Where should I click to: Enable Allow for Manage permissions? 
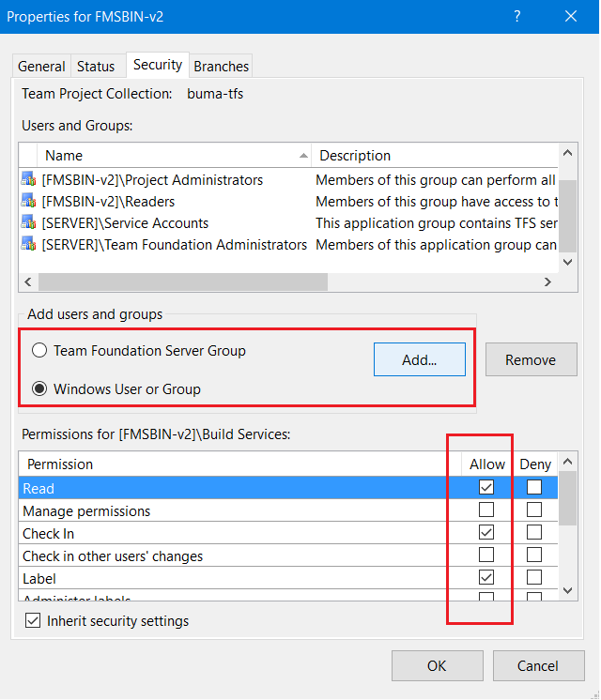click(486, 510)
